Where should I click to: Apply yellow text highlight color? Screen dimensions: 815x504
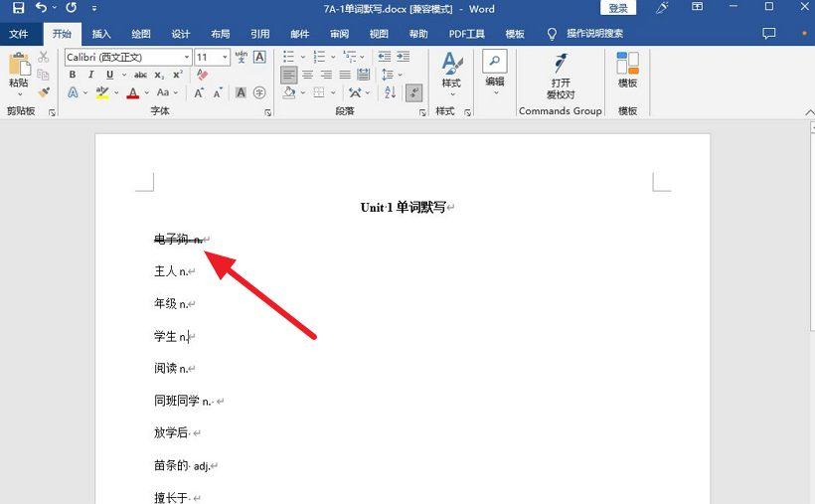pyautogui.click(x=102, y=92)
